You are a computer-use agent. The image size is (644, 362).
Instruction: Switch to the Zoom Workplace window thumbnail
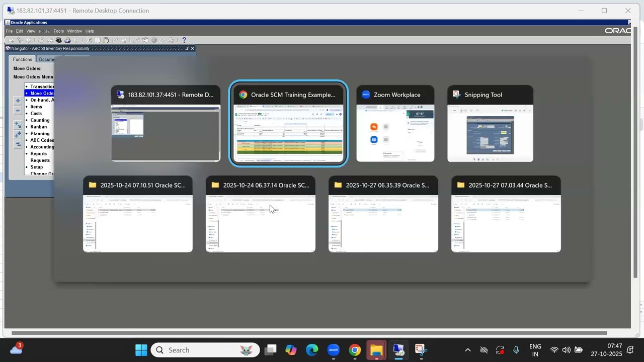coord(395,124)
